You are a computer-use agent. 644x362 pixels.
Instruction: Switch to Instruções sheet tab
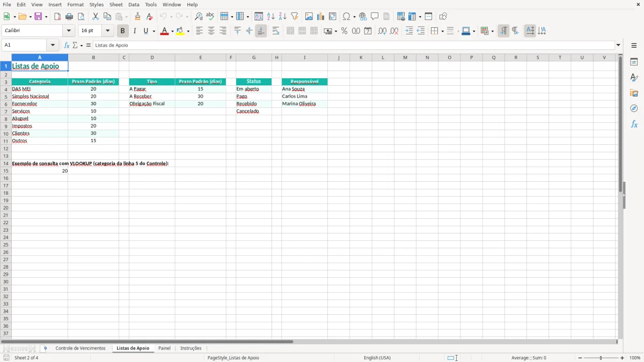tap(191, 349)
